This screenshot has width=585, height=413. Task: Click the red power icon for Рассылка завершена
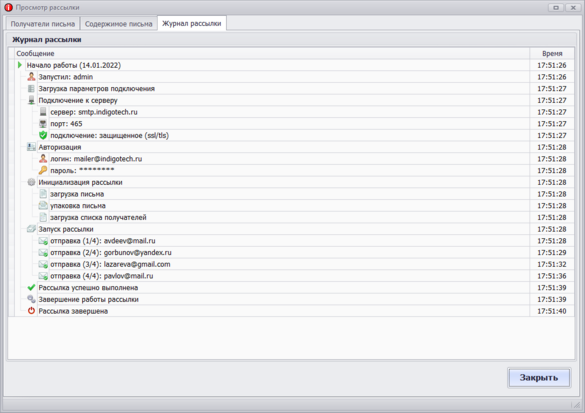point(31,311)
